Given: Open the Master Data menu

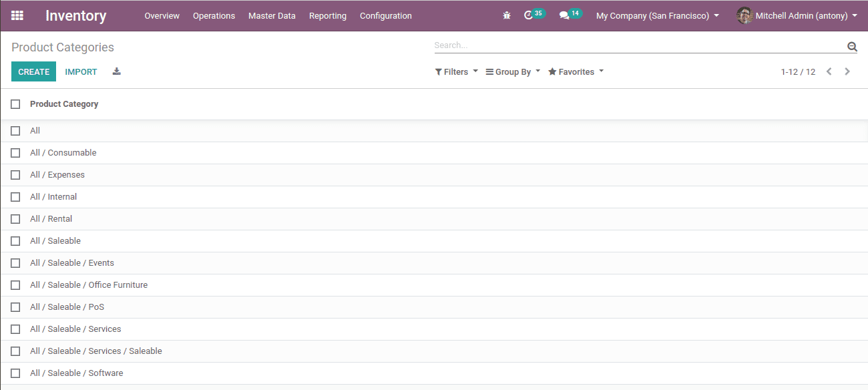Looking at the screenshot, I should 272,15.
